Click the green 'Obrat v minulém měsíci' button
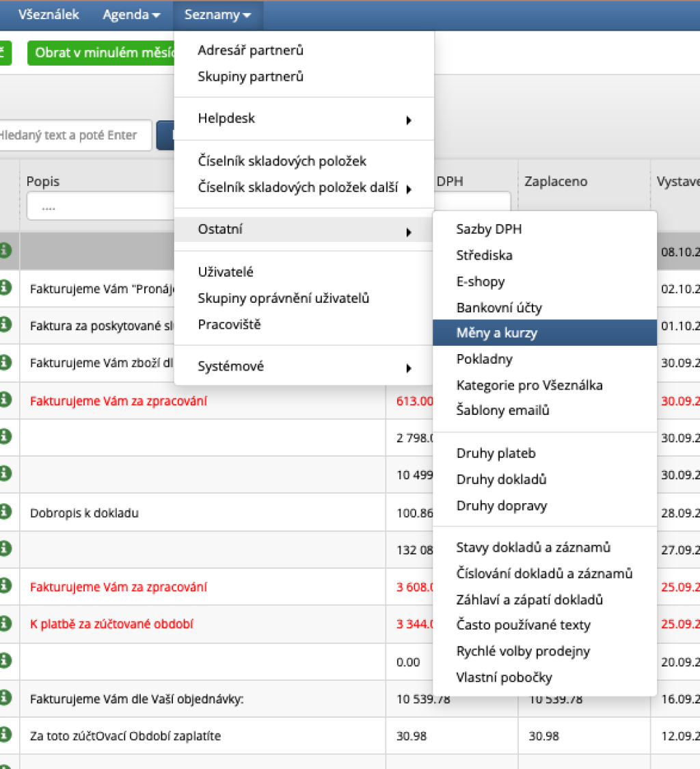The height and width of the screenshot is (769, 700). tap(103, 53)
